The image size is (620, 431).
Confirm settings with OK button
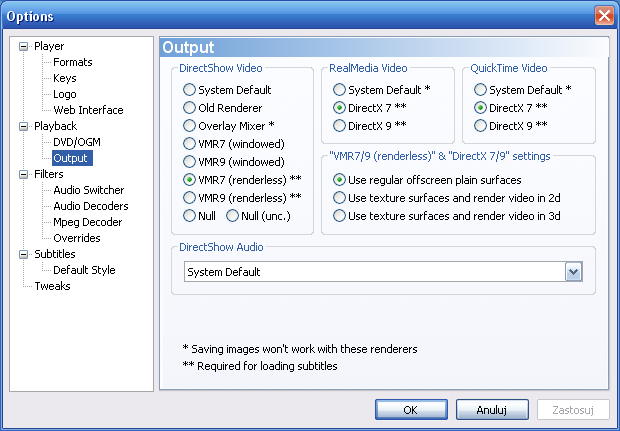click(x=411, y=410)
